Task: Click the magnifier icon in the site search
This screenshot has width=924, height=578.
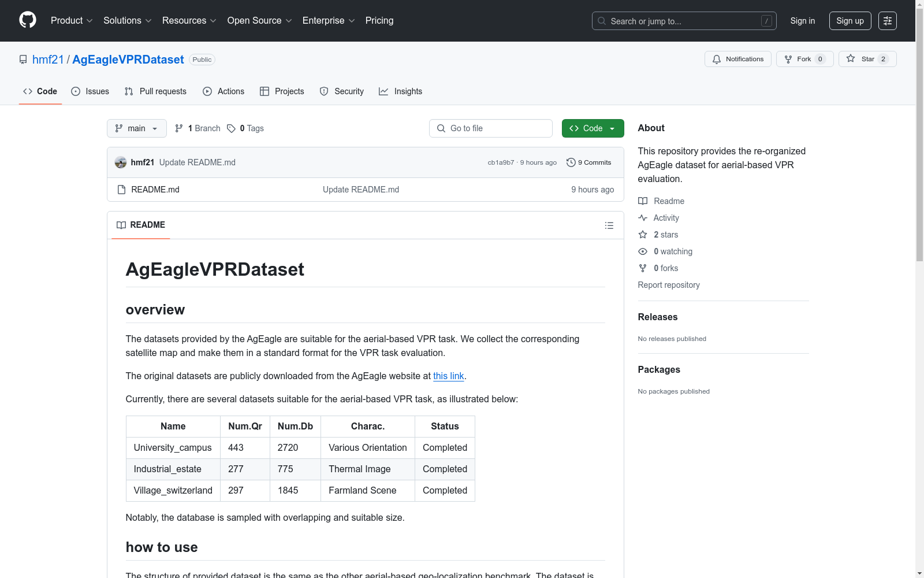Action: click(602, 21)
